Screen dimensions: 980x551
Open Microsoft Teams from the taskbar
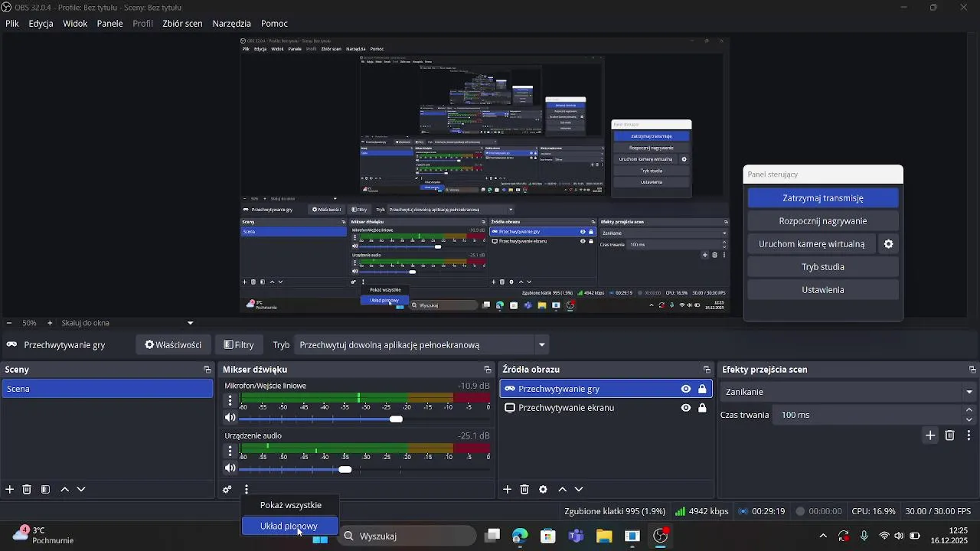tap(576, 536)
